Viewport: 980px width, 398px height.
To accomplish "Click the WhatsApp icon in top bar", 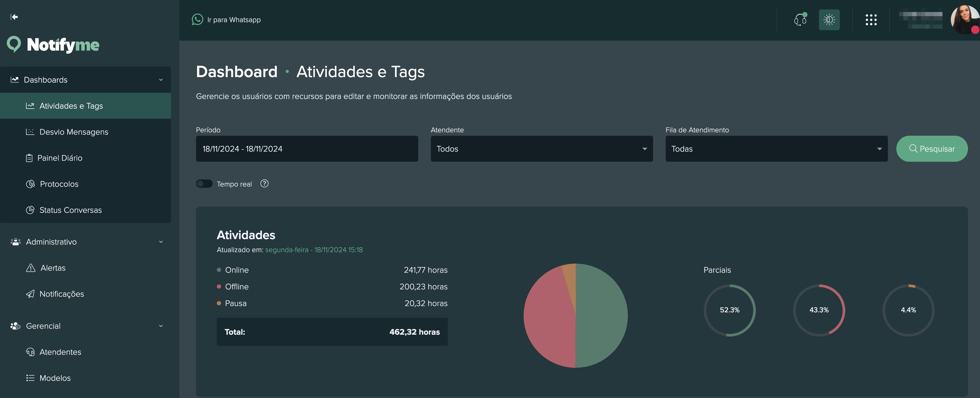I will click(197, 19).
